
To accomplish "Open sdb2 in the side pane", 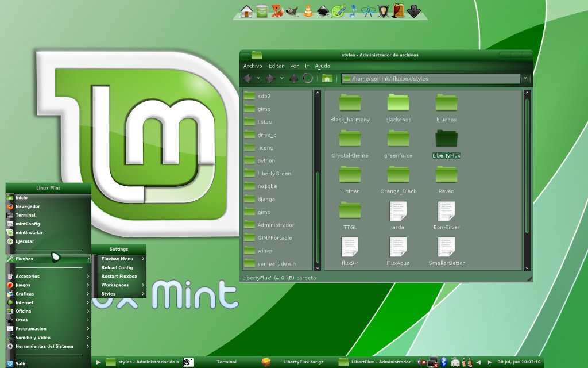I will pos(277,96).
